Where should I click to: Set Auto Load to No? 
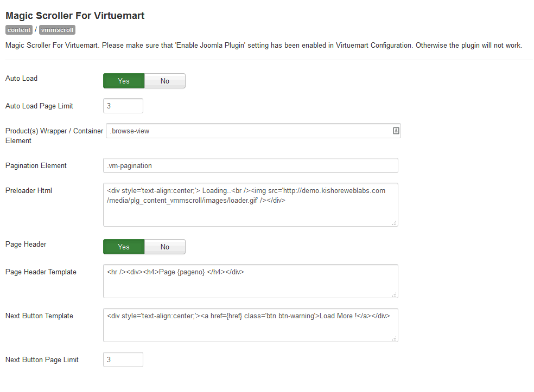pyautogui.click(x=165, y=81)
